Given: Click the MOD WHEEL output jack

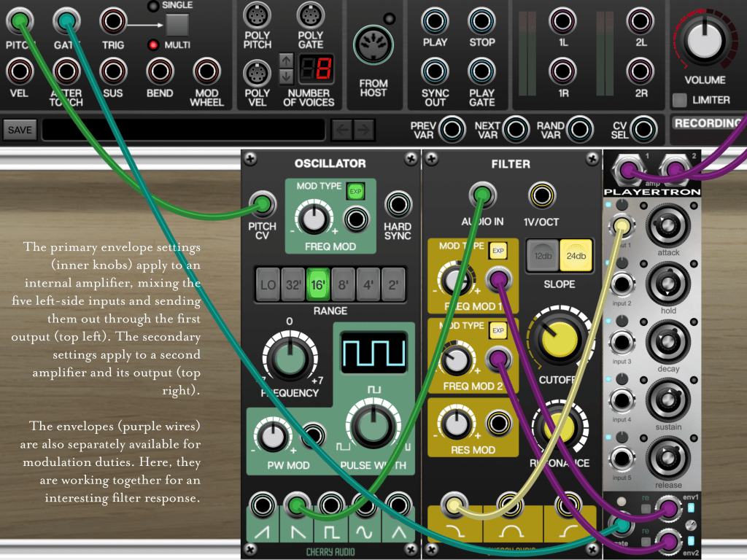Looking at the screenshot, I should pyautogui.click(x=207, y=71).
